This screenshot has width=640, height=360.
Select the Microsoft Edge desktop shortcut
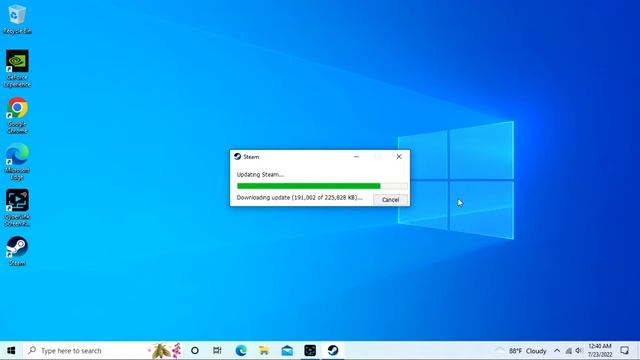(x=17, y=162)
